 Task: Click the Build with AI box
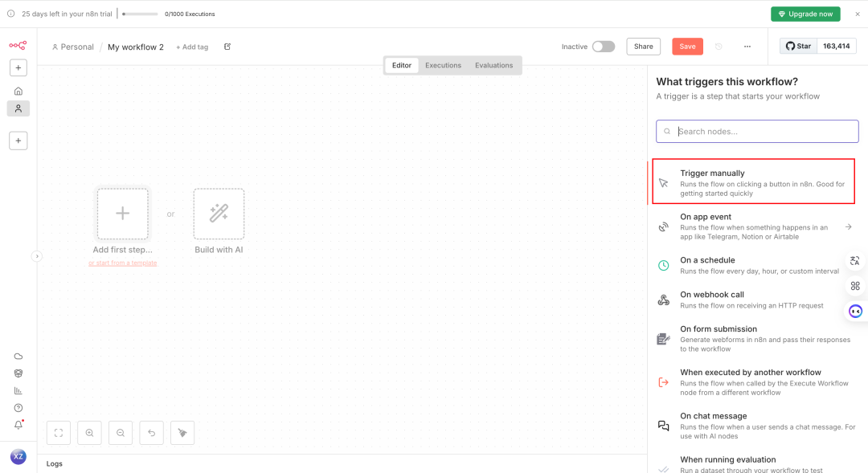tap(219, 214)
